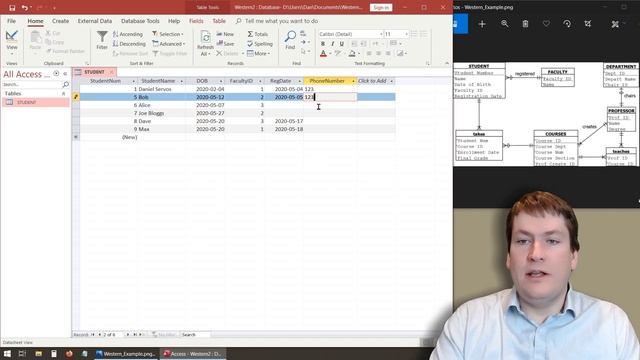Rotate the image in Photos window
This screenshot has height=360, width=640.
pos(567,24)
